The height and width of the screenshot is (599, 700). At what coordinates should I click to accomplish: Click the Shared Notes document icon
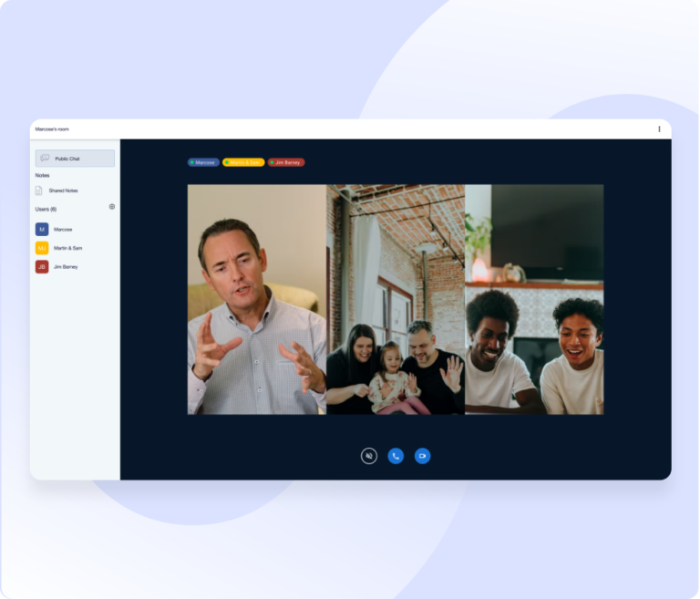click(x=39, y=191)
